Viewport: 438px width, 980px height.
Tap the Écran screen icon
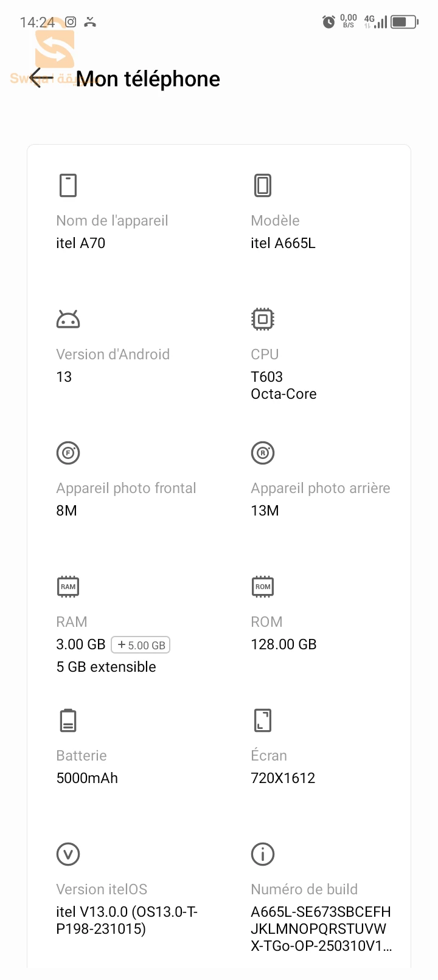coord(263,720)
